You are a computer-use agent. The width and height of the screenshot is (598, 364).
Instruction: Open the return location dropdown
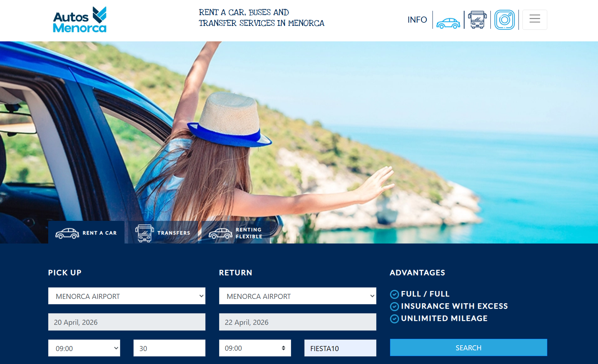(298, 296)
